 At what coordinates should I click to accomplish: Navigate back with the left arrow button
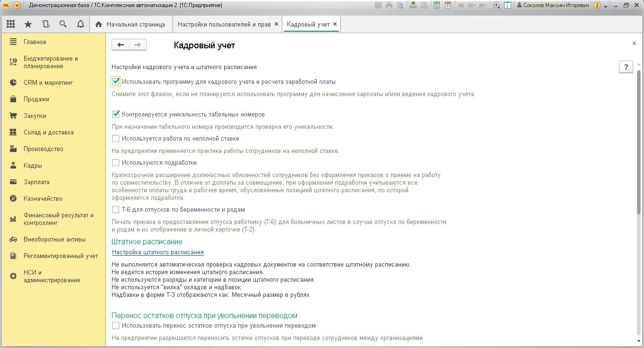(121, 45)
